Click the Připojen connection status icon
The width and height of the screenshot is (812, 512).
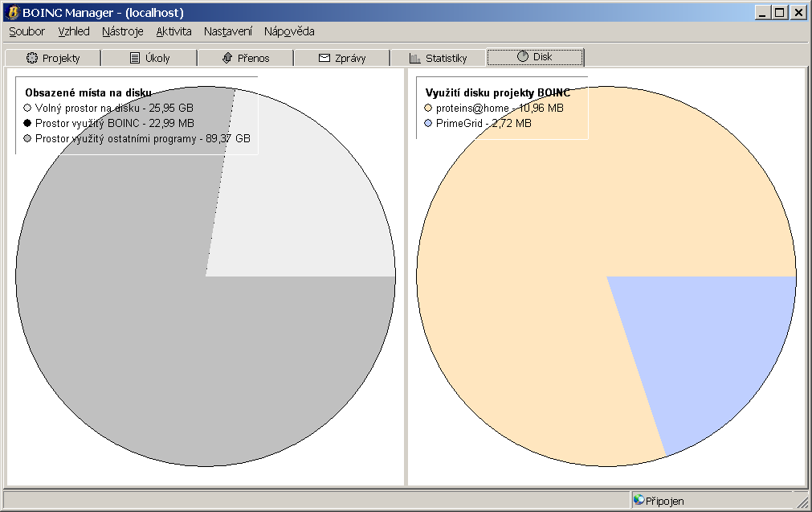point(639,500)
